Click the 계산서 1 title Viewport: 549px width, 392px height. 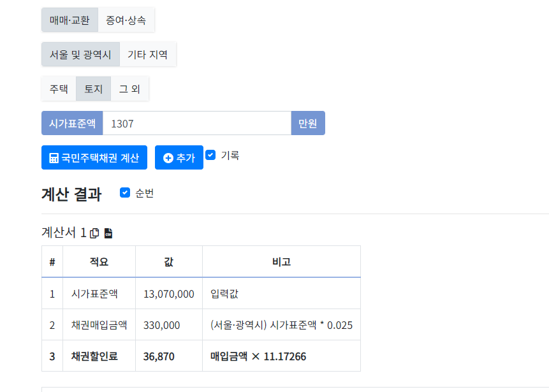point(64,233)
